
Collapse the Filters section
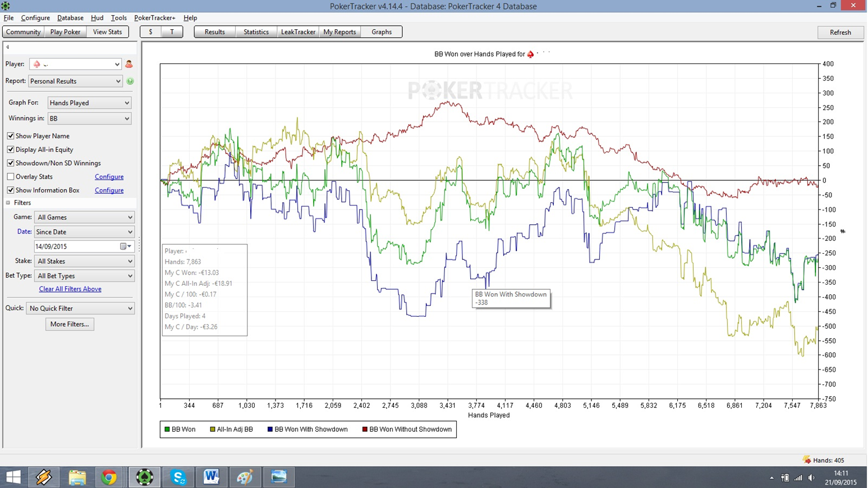8,203
